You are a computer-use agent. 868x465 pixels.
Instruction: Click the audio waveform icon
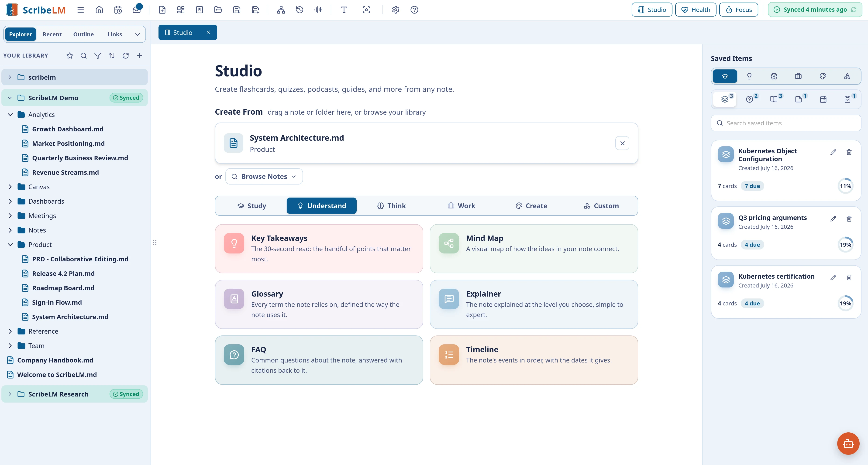[318, 10]
